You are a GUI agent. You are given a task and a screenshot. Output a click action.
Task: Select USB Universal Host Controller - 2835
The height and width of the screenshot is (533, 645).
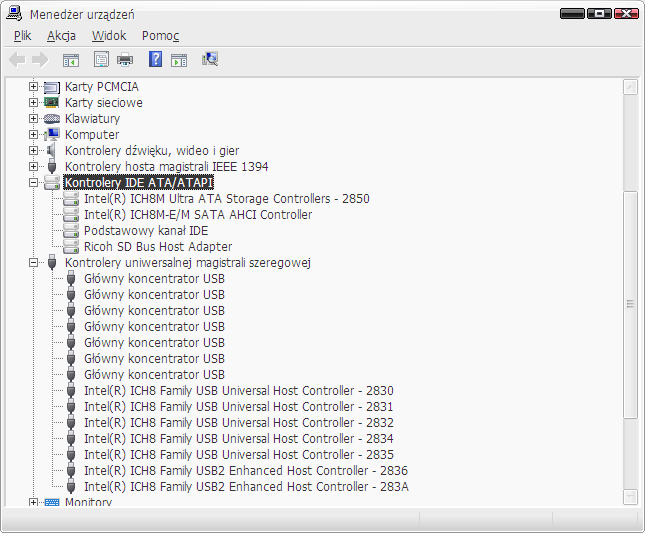click(x=239, y=455)
